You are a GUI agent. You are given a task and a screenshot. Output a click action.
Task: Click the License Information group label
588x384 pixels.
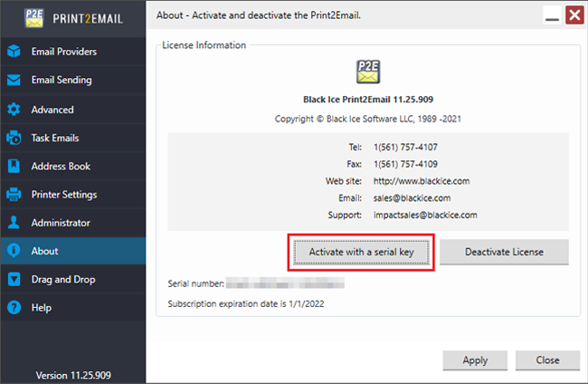coord(204,45)
